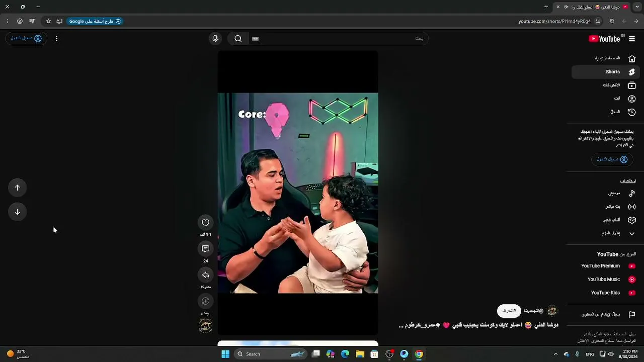Viewport: 644px width, 362px height.
Task: Open Gaming in the sidebar
Action: coord(606,220)
